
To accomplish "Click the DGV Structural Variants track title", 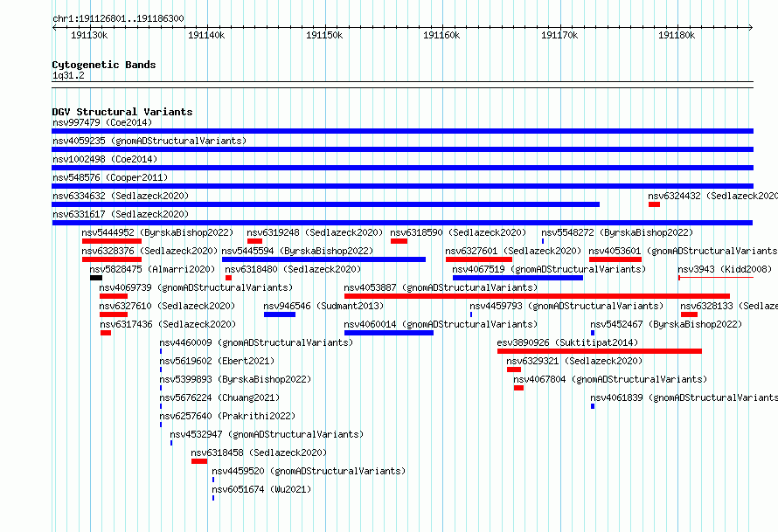I will point(122,112).
